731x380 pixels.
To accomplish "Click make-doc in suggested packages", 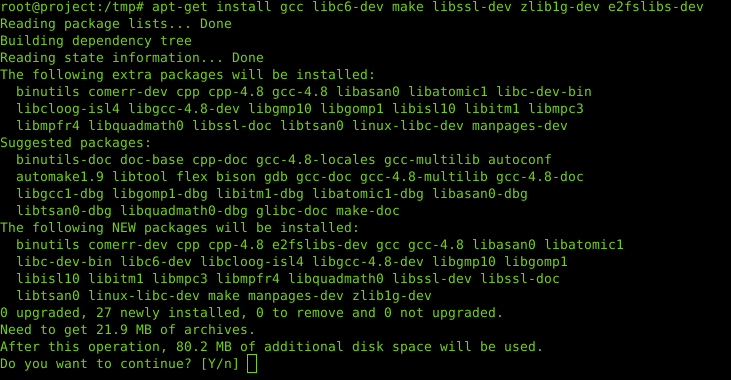I will 367,211.
